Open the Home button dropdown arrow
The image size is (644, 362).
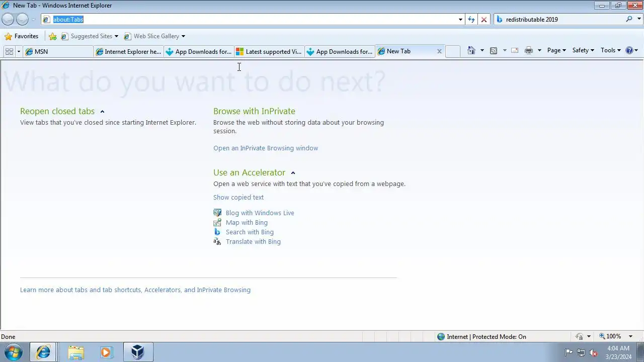click(482, 50)
